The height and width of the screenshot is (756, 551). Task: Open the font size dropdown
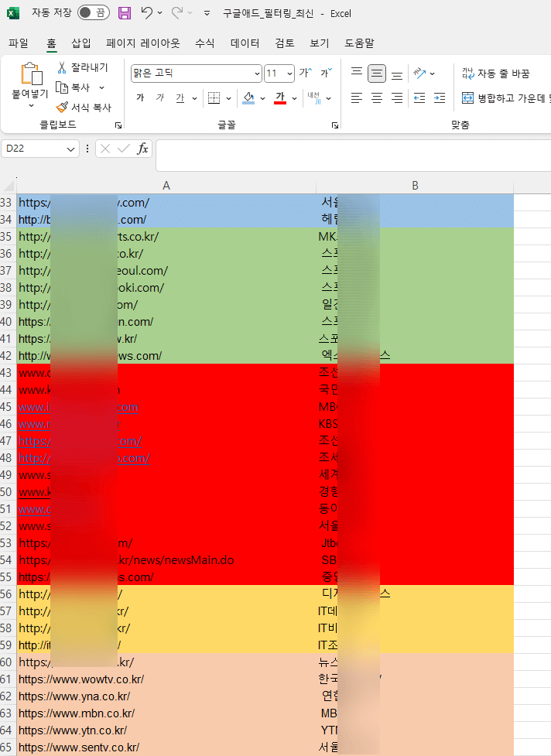pyautogui.click(x=289, y=74)
